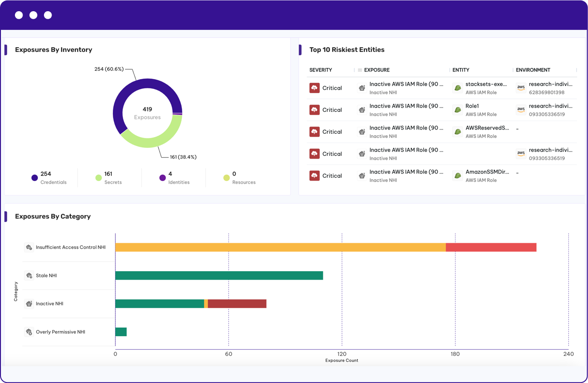Click the purple Credentials color dot
588x383 pixels.
click(34, 177)
